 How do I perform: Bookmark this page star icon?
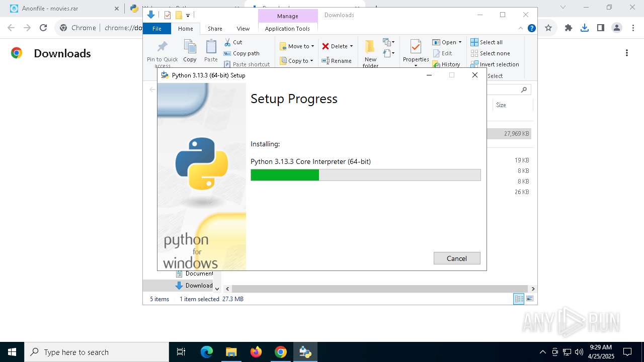(x=548, y=28)
